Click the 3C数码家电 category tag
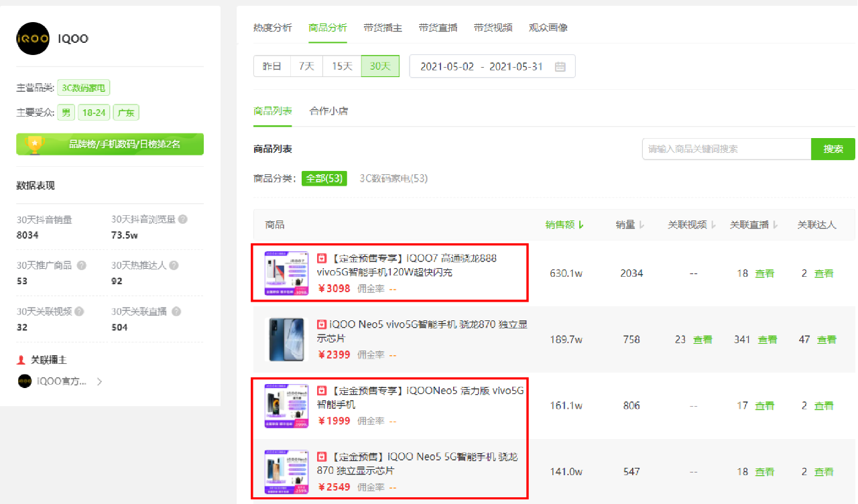This screenshot has width=858, height=504. click(83, 88)
